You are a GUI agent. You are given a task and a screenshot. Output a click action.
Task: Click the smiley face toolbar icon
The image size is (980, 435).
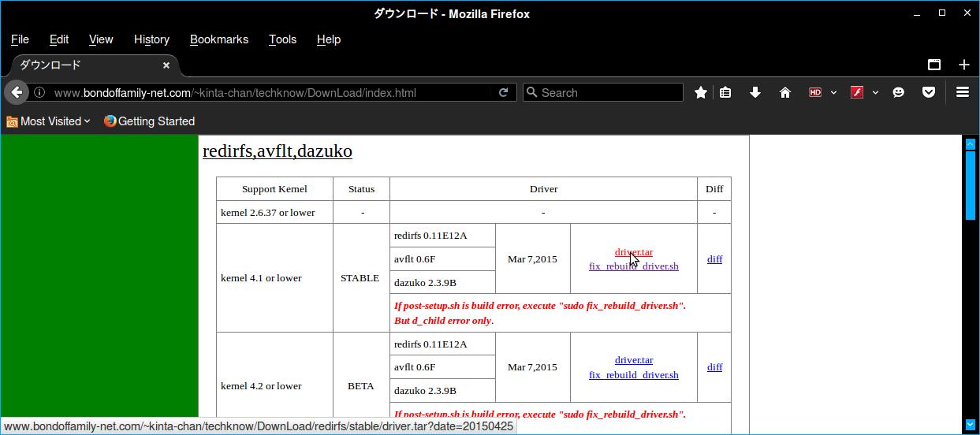coord(898,92)
